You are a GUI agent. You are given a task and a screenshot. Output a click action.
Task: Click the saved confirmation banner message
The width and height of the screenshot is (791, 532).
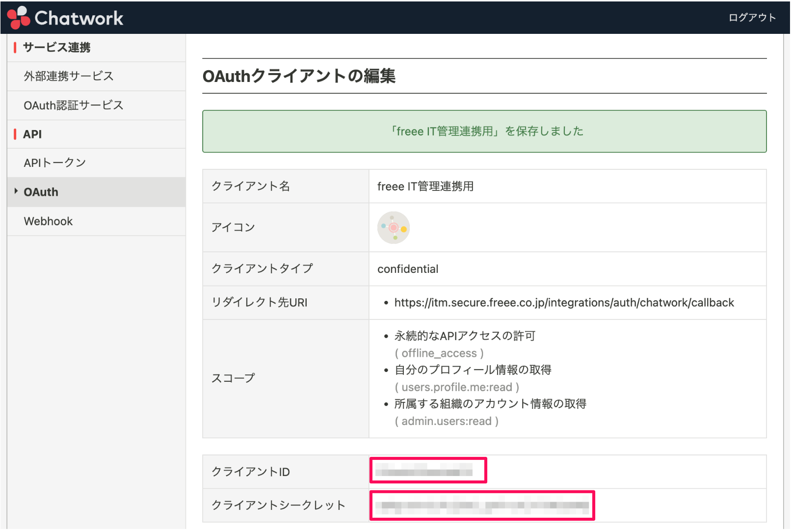[x=484, y=131]
